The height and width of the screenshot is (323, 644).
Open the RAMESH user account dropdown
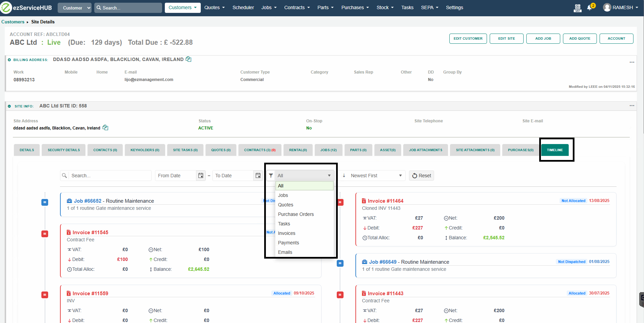point(621,7)
